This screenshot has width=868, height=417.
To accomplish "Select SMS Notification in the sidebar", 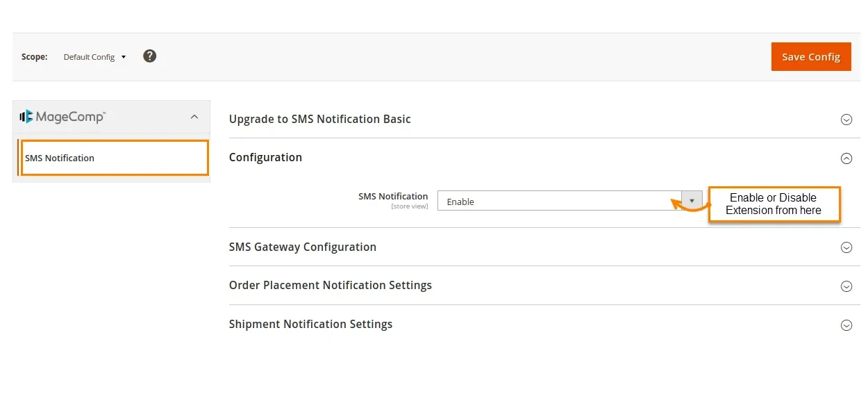I will tap(60, 158).
